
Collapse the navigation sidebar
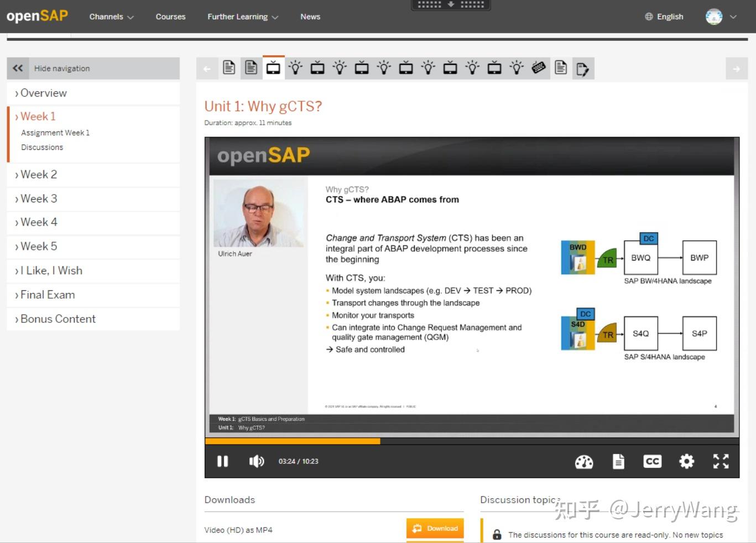(x=18, y=68)
